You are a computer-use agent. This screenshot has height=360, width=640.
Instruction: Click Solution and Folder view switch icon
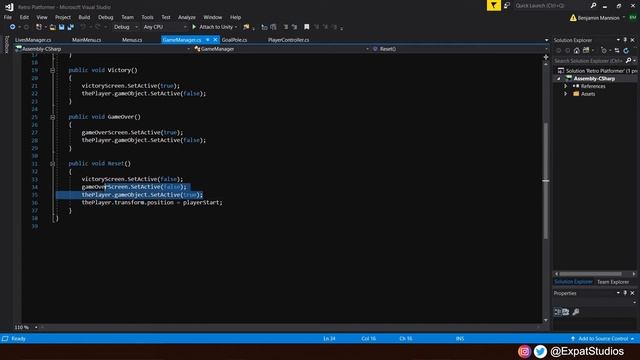pyautogui.click(x=586, y=51)
